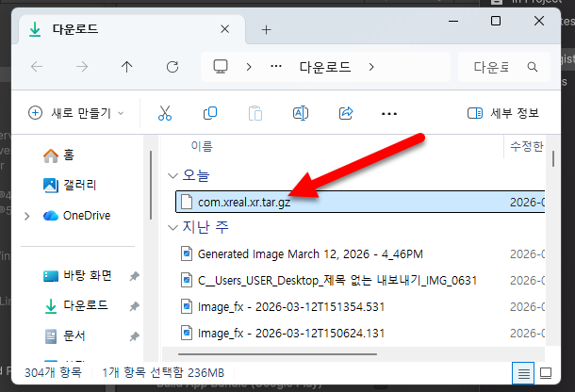Image resolution: width=575 pixels, height=392 pixels.
Task: Maximize the Explorer window
Action: (496, 21)
